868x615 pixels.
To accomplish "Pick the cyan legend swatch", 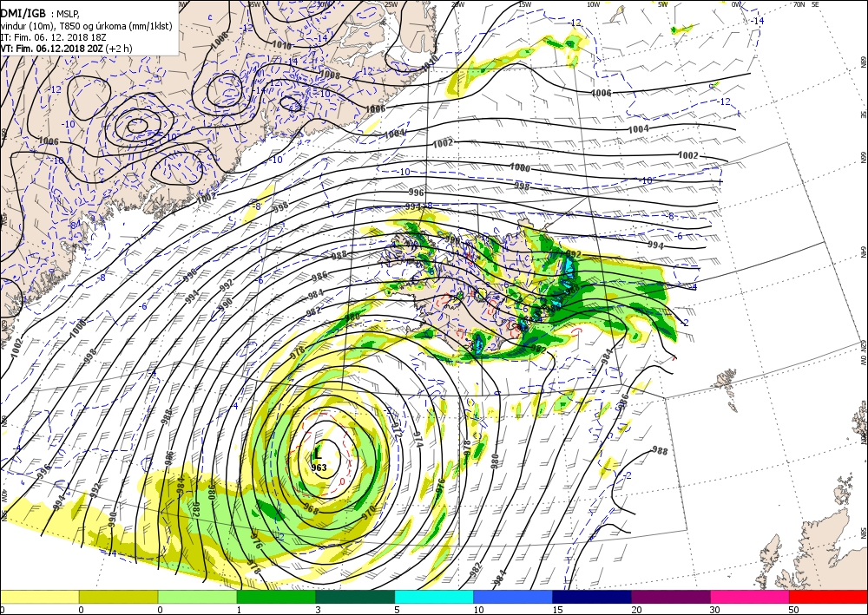I will (x=434, y=597).
